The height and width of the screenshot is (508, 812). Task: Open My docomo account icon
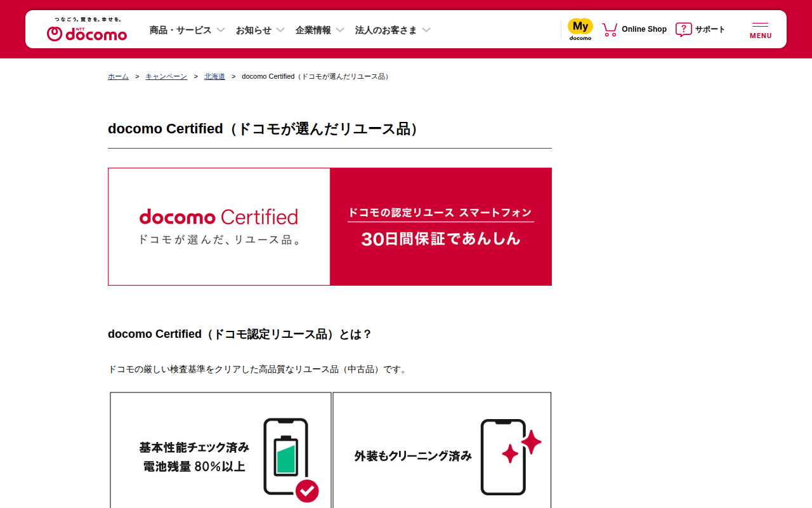580,29
